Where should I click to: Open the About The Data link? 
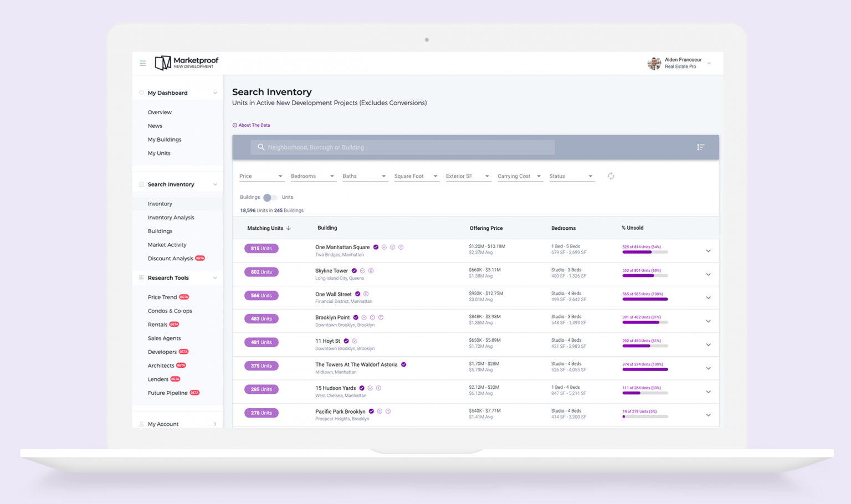pyautogui.click(x=251, y=125)
